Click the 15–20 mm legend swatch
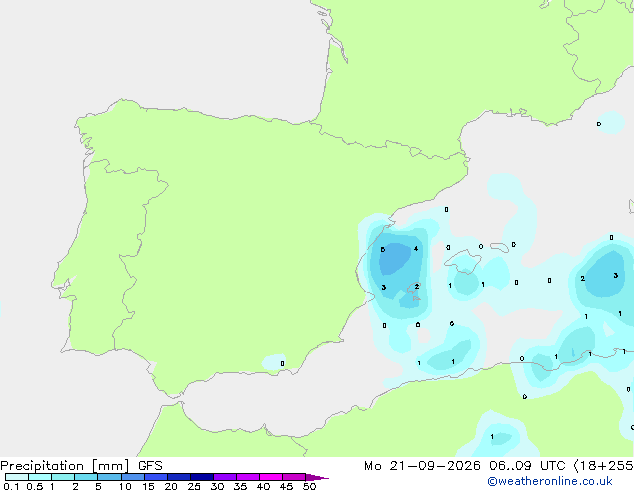The width and height of the screenshot is (634, 490). (156, 477)
